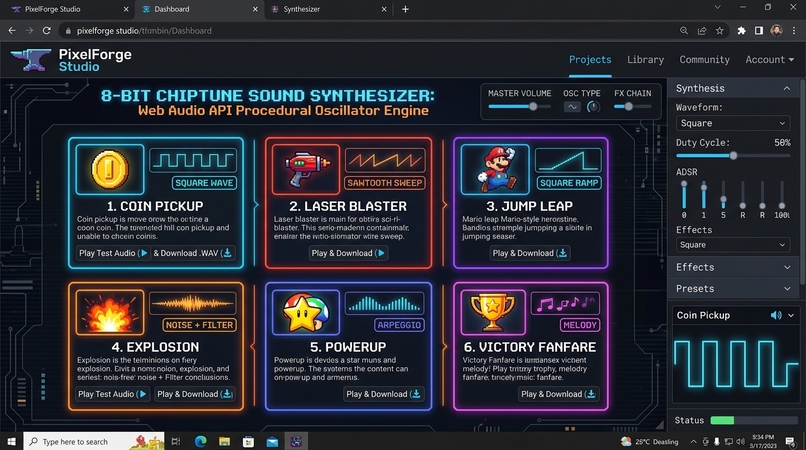The height and width of the screenshot is (450, 806).
Task: Select the Dashboard browser tab
Action: [x=199, y=9]
